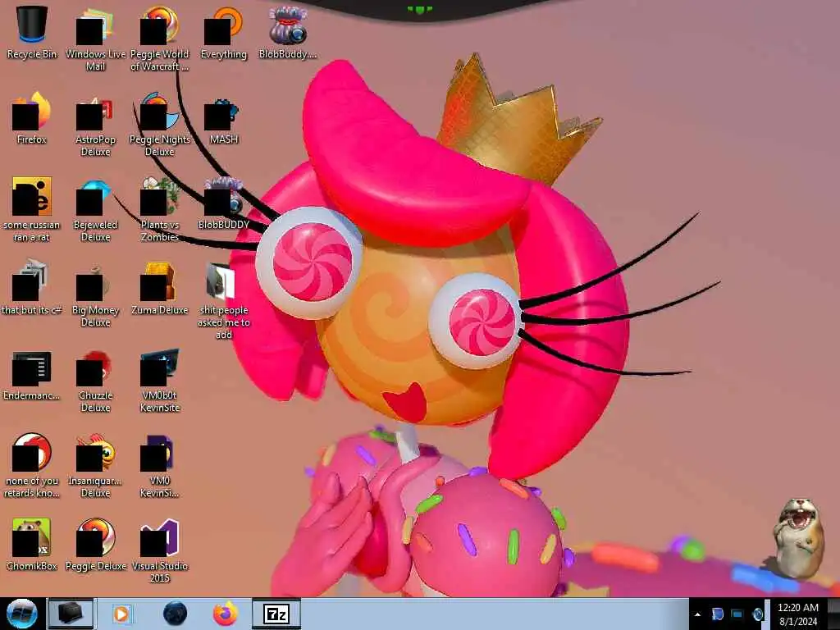Show hidden system tray icons arrow
The width and height of the screenshot is (840, 630).
[x=697, y=614]
